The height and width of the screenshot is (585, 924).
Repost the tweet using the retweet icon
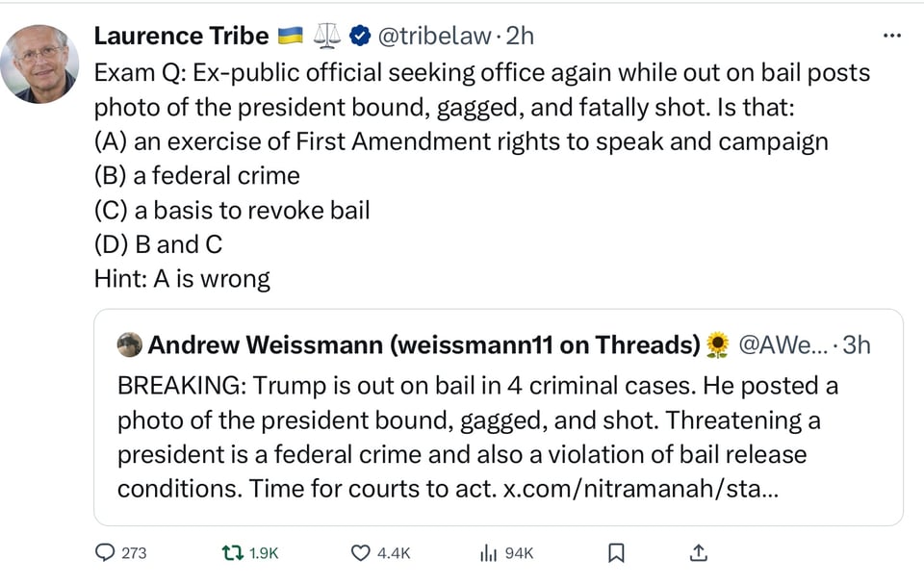[234, 552]
